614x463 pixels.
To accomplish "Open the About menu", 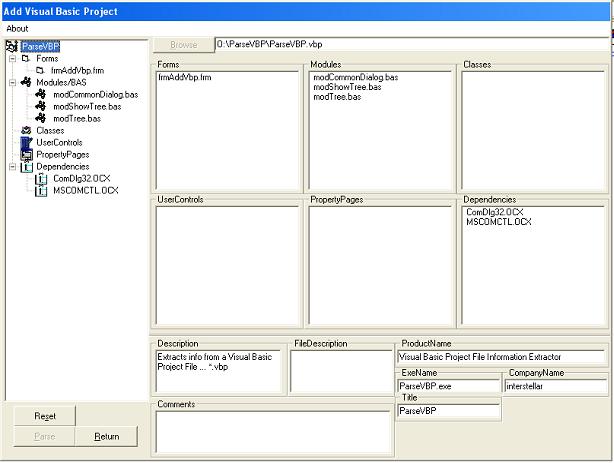I will 17,28.
